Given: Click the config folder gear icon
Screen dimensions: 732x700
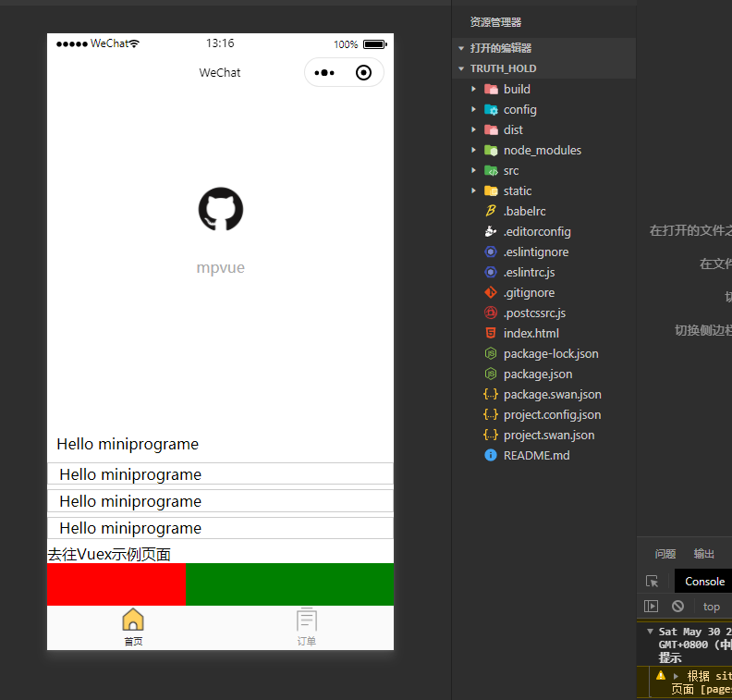Looking at the screenshot, I should coord(491,109).
